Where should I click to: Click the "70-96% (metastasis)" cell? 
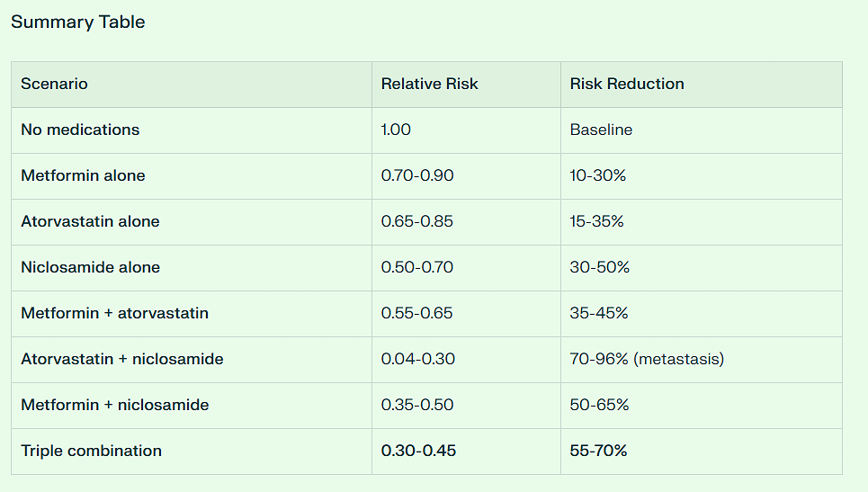647,359
